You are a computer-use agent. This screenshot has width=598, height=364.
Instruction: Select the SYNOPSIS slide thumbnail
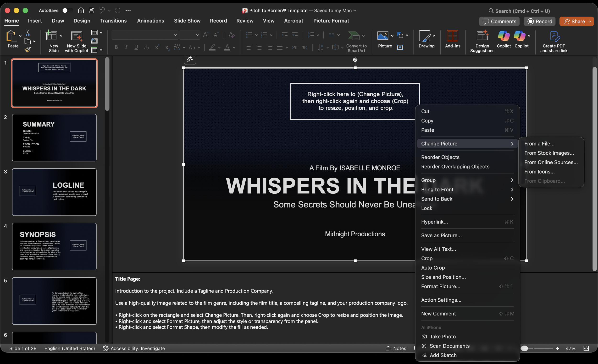pyautogui.click(x=54, y=246)
